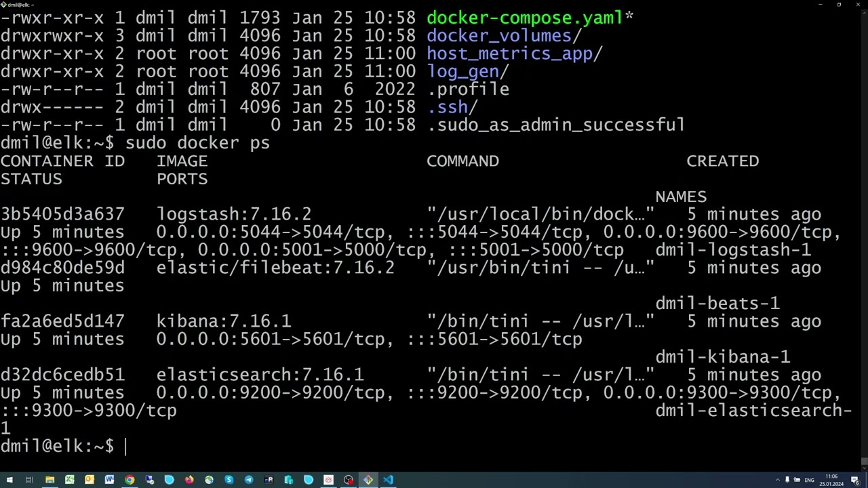Click the dmil-kibana-1 container name
This screenshot has width=868, height=488.
coord(722,357)
